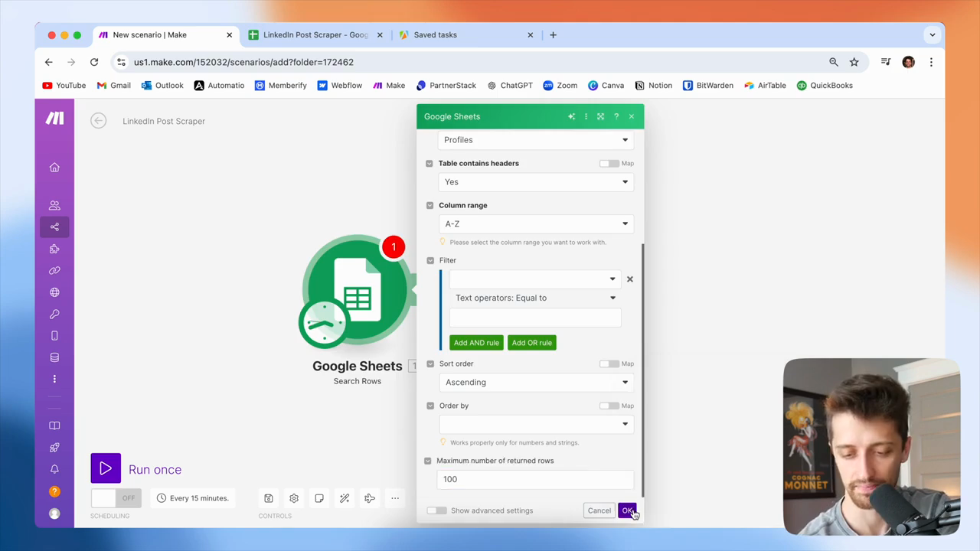
Task: Click the Explain flow icon in Controls
Action: pyautogui.click(x=370, y=498)
